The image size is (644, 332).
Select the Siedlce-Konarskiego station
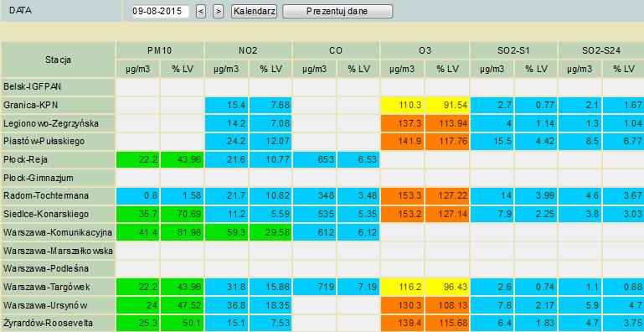(58, 214)
